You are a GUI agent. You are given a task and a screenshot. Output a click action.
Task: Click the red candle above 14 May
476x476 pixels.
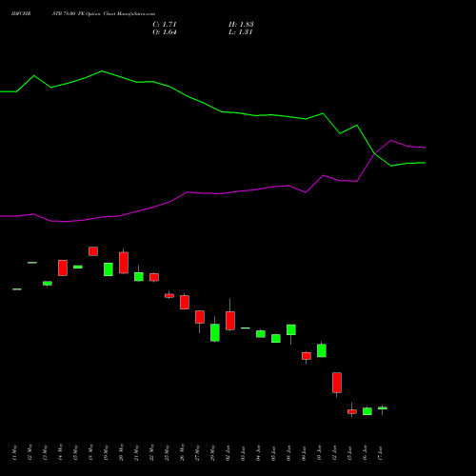(x=63, y=268)
